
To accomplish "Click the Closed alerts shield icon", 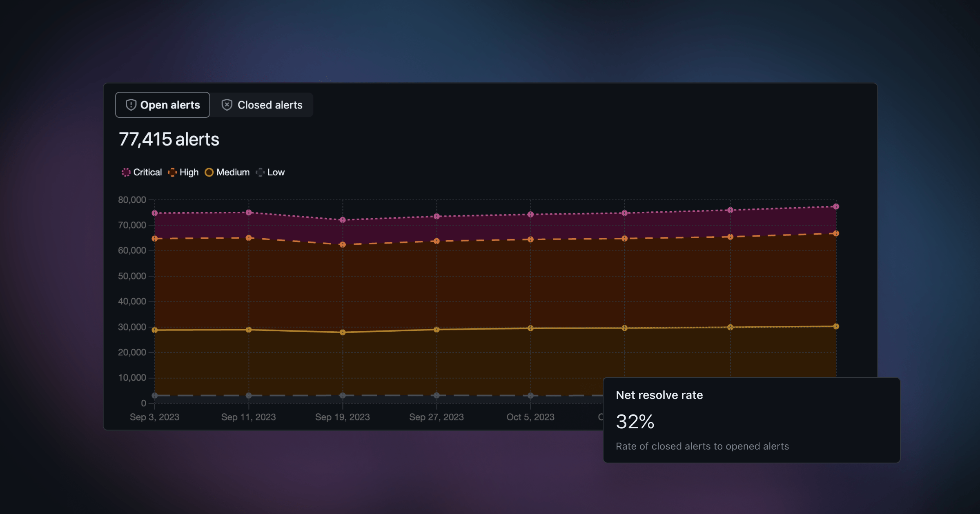I will (227, 105).
